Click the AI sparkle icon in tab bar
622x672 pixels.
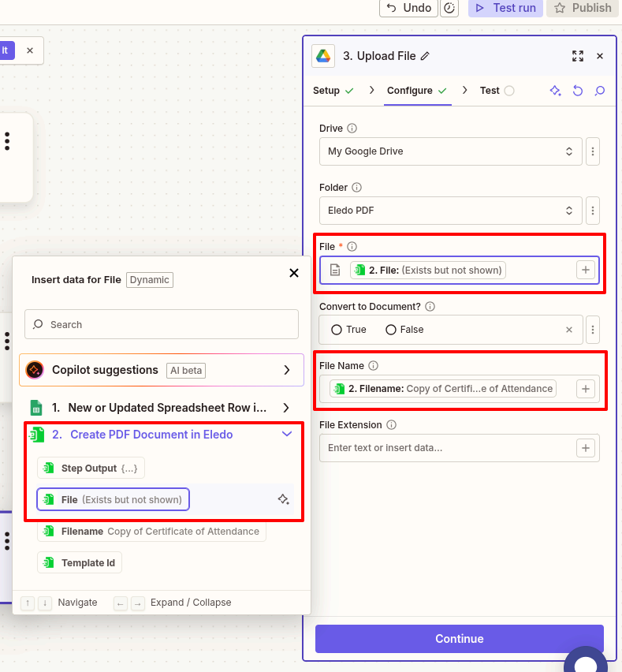point(556,91)
